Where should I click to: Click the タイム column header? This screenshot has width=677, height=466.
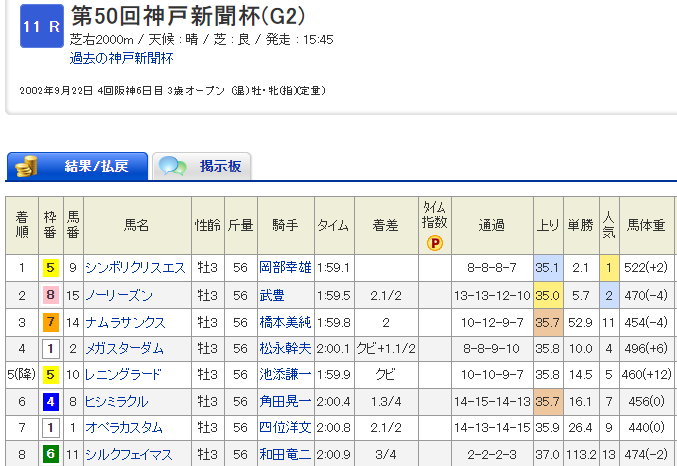[334, 225]
